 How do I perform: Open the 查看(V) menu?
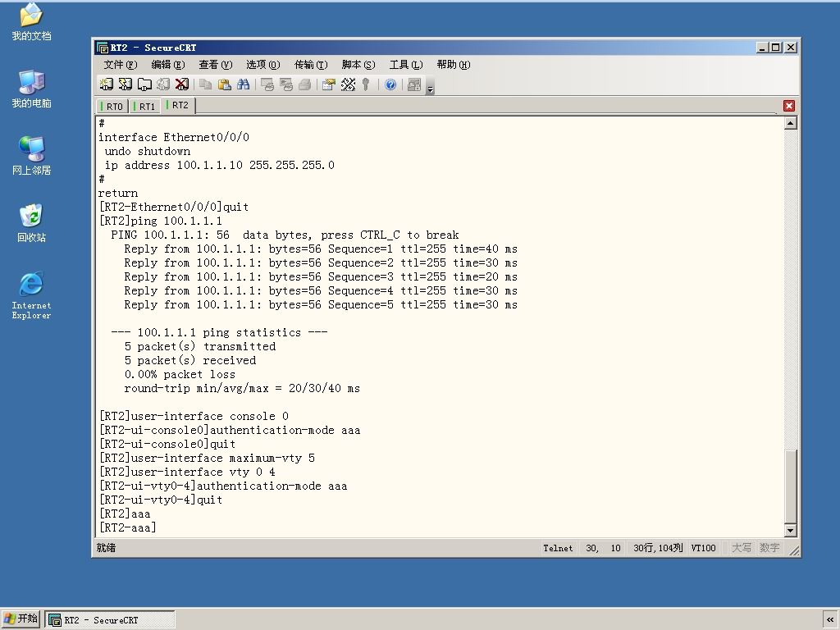(x=216, y=65)
